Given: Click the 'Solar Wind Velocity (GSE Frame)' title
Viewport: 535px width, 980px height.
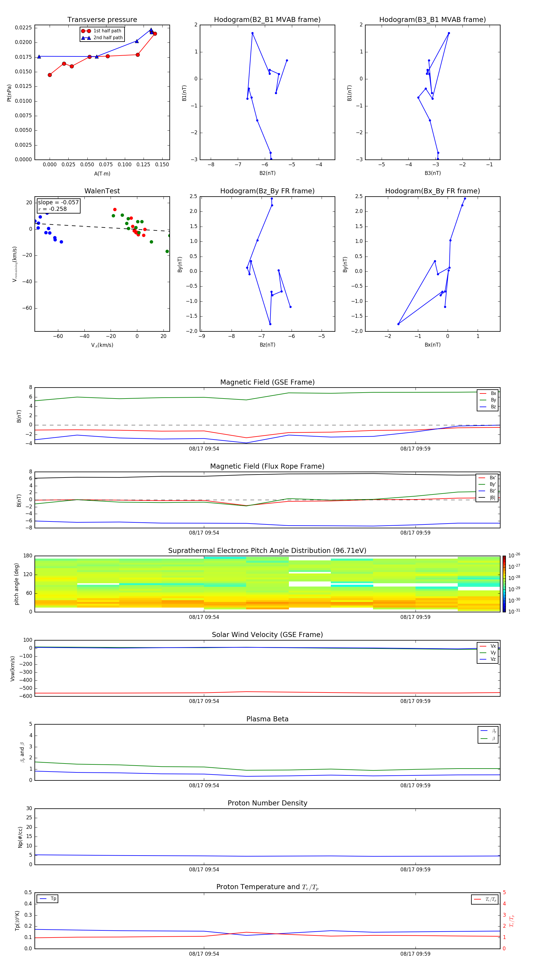Looking at the screenshot, I should (x=267, y=635).
